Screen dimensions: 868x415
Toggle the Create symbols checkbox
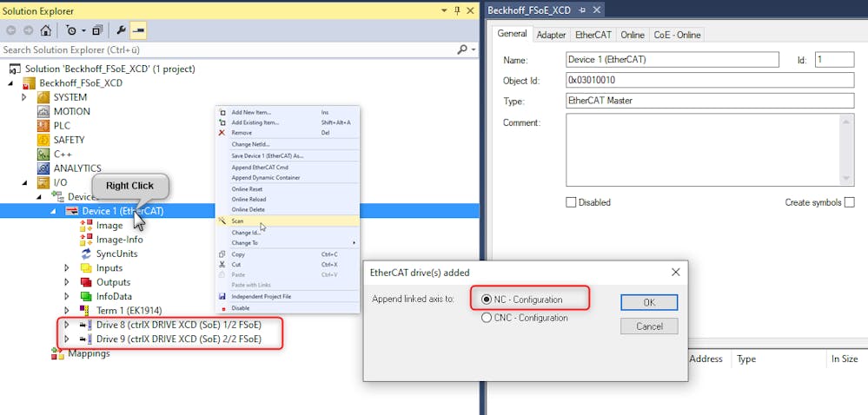point(849,202)
